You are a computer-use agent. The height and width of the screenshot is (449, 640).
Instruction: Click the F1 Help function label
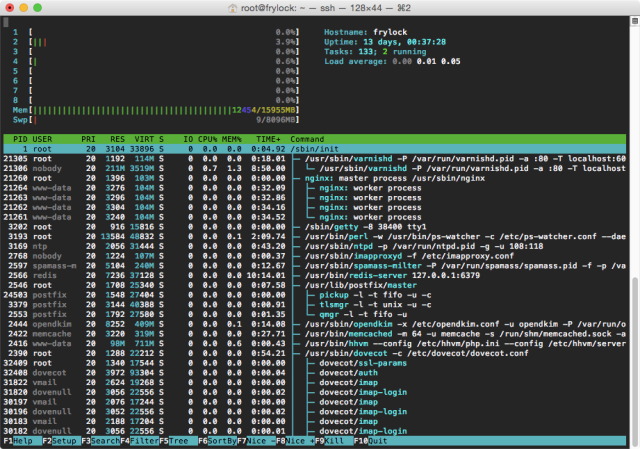22,441
